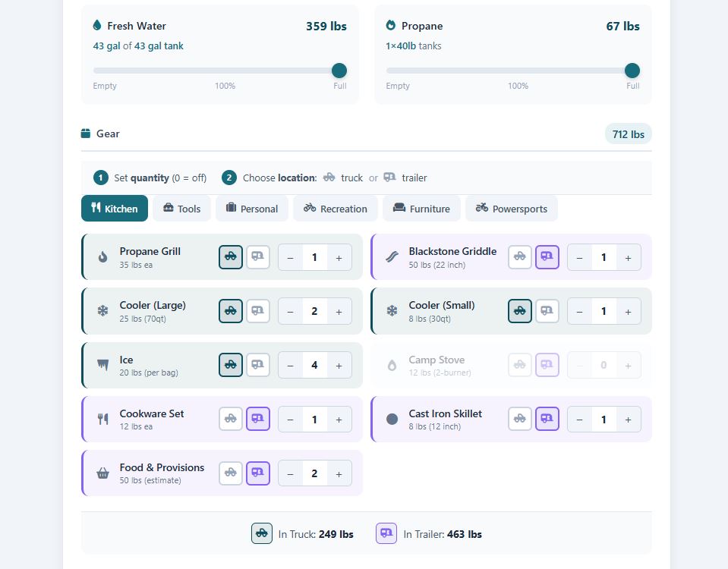Viewport: 728px width, 569px height.
Task: Select the truck icon for Cast Iron Skillet
Action: 519,418
